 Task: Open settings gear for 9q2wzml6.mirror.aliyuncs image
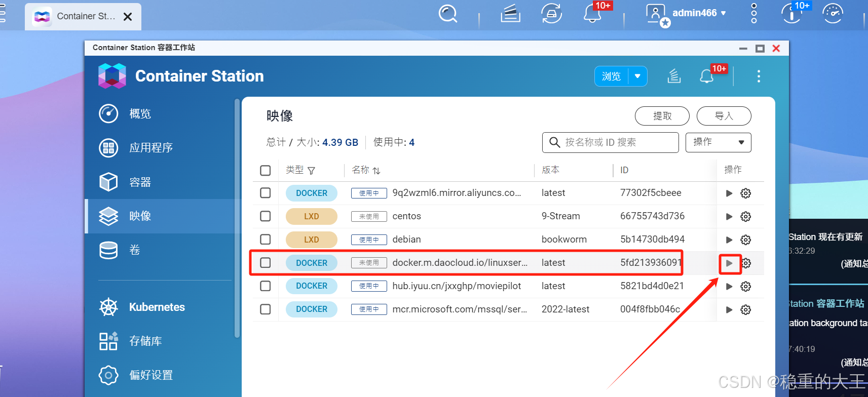click(745, 193)
